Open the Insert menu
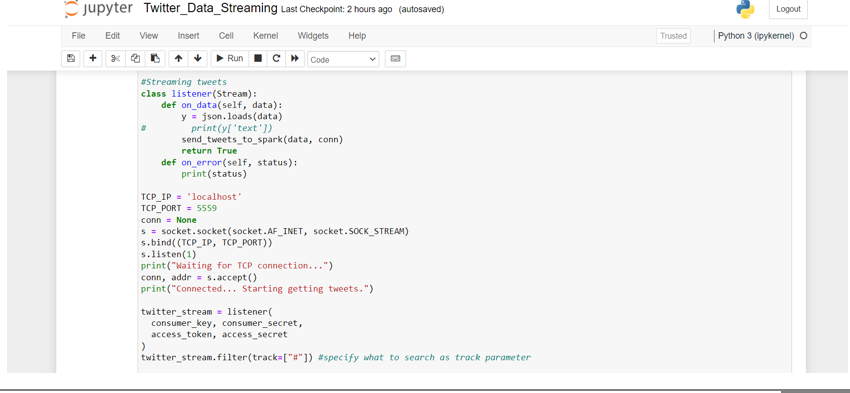This screenshot has height=393, width=850. point(188,36)
